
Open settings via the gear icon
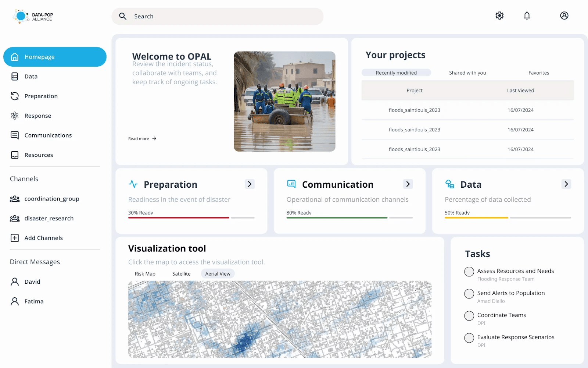pos(499,15)
